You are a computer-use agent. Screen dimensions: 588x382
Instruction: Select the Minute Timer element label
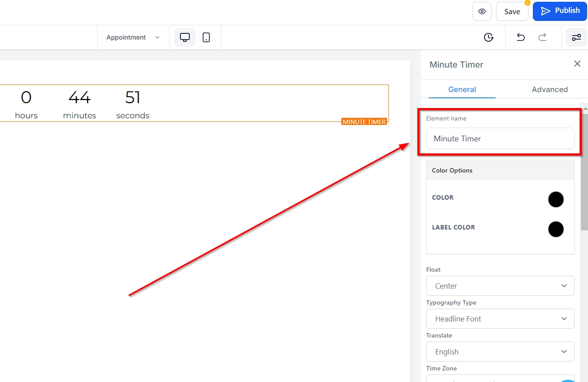point(364,122)
